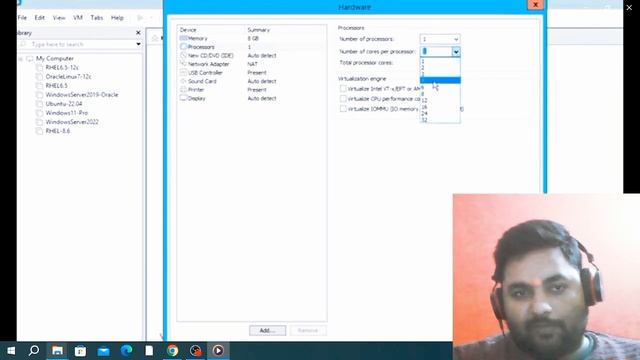The image size is (640, 360).
Task: Choose 32 in the cores dropdown list
Action: point(440,120)
